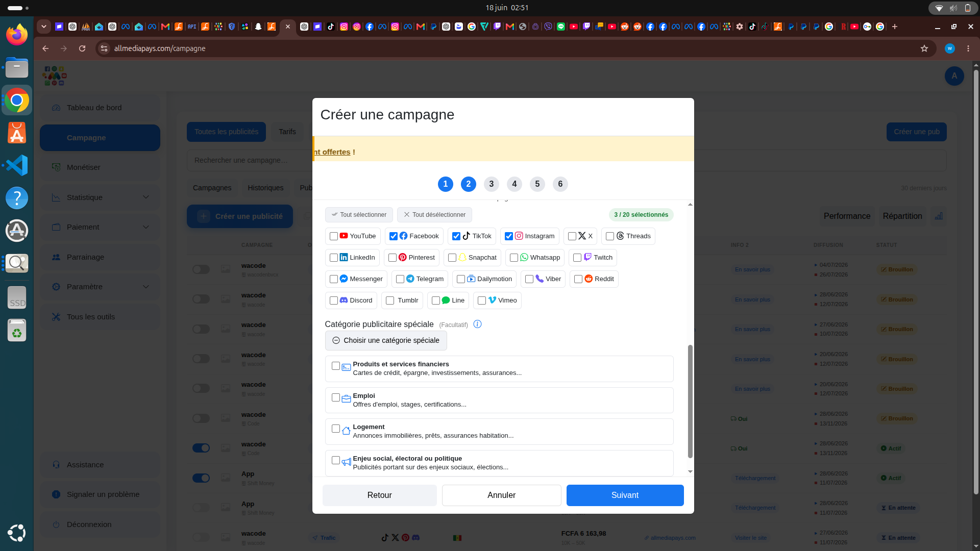This screenshot has width=980, height=551.
Task: Jump to wizard step 5
Action: 537,184
